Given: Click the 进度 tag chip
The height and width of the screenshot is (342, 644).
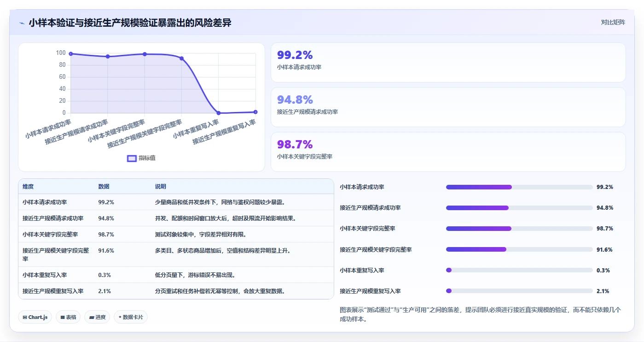Looking at the screenshot, I should 97,317.
